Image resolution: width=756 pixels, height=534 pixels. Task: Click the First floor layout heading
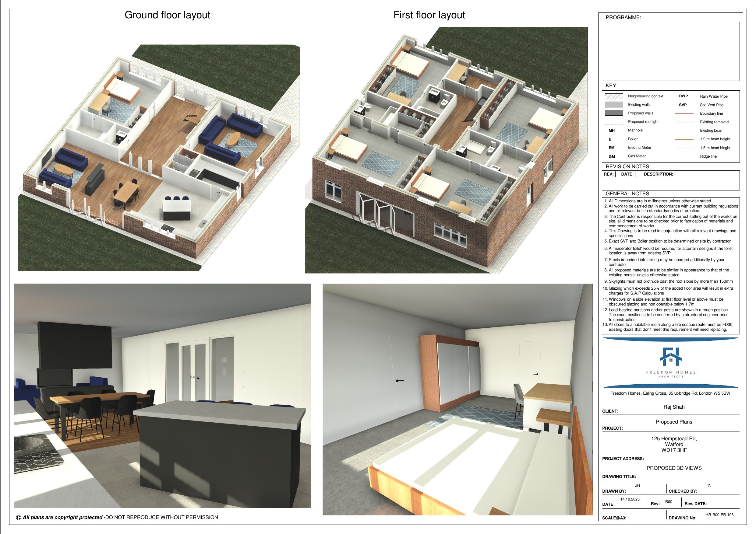click(429, 15)
